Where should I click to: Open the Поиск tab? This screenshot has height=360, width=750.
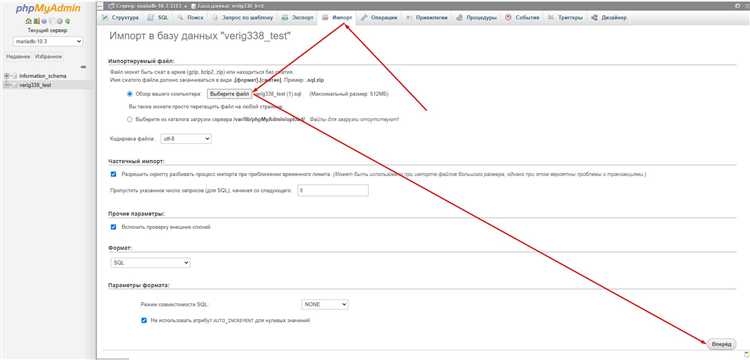[x=191, y=18]
